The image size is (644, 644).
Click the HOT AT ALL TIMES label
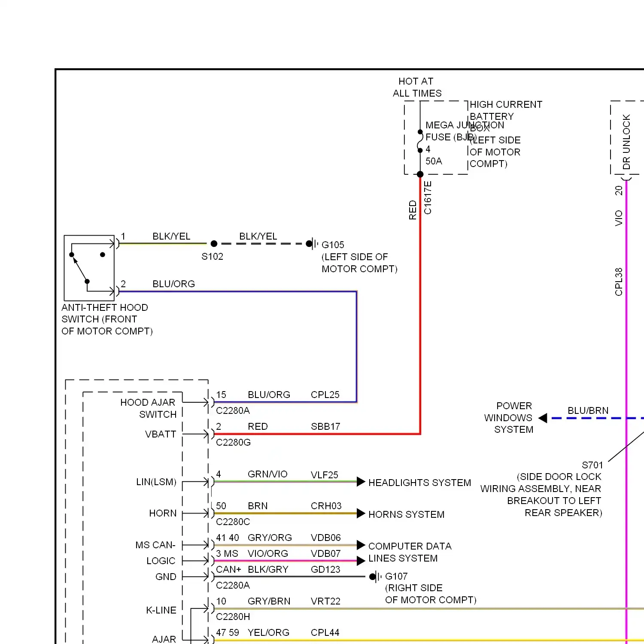(417, 87)
